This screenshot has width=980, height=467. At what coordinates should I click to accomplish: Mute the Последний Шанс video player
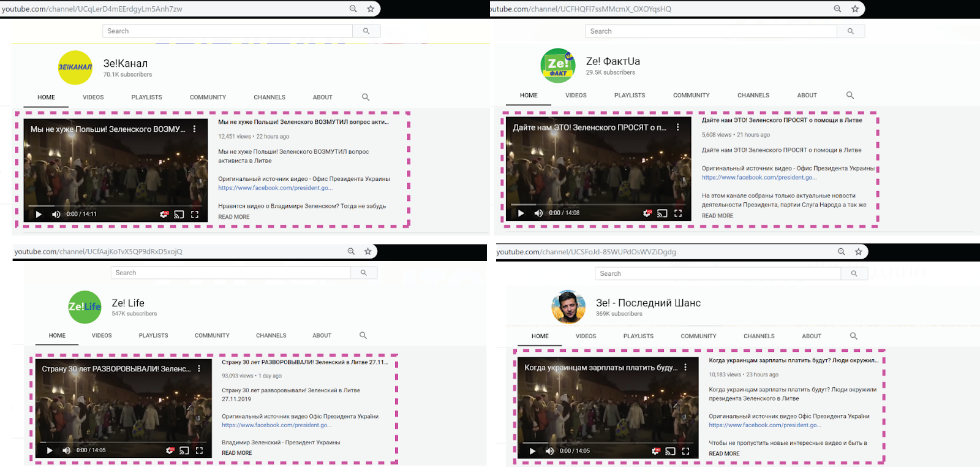[x=549, y=451]
